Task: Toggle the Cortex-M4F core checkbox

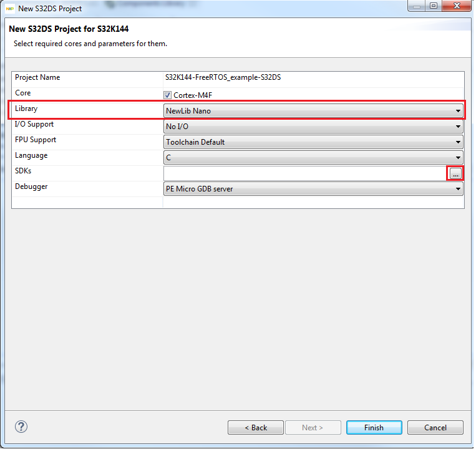Action: pyautogui.click(x=167, y=95)
